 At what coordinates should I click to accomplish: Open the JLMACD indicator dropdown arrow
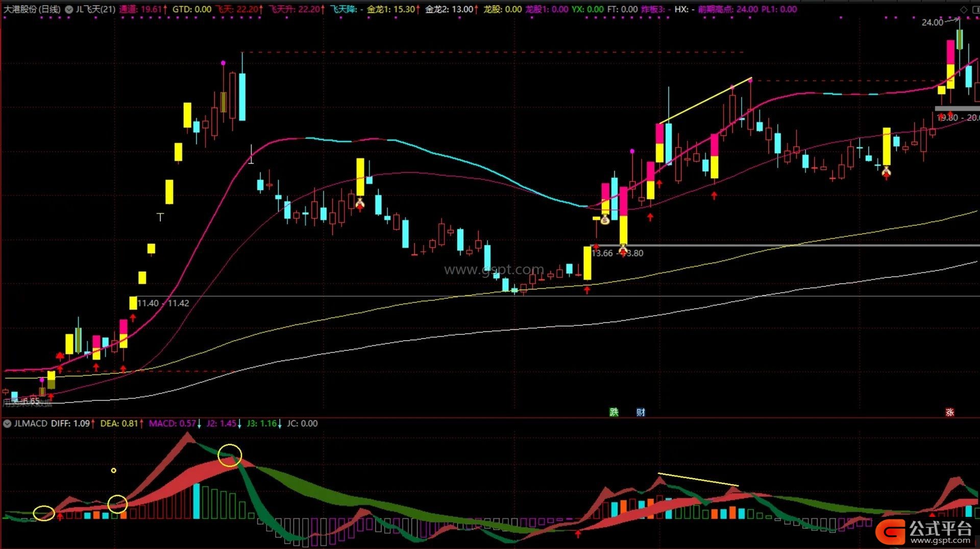pos(7,423)
